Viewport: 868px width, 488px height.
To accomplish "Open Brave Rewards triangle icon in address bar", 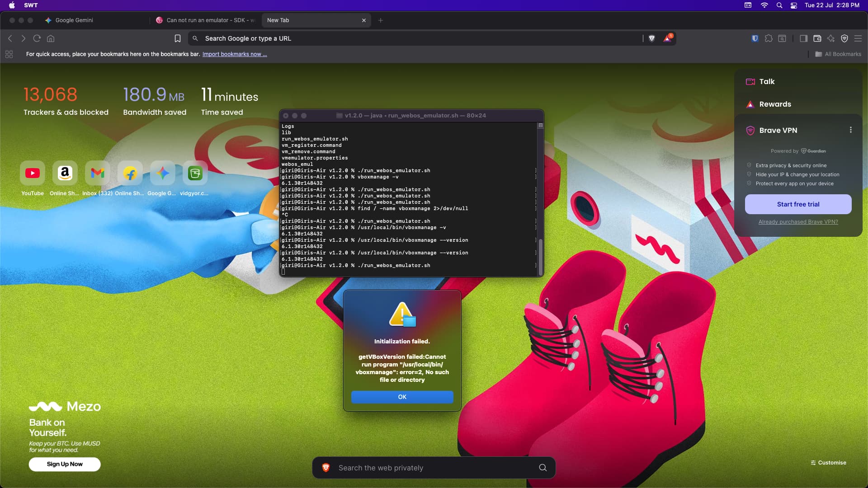I will pos(667,38).
